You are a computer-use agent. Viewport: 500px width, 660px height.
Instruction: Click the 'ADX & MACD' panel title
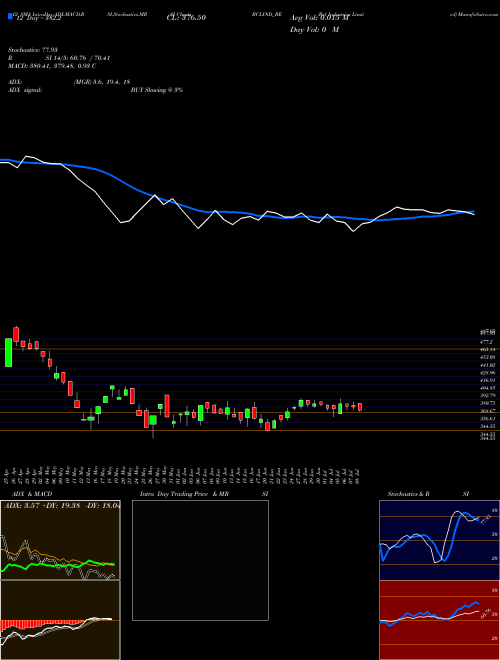[x=32, y=494]
